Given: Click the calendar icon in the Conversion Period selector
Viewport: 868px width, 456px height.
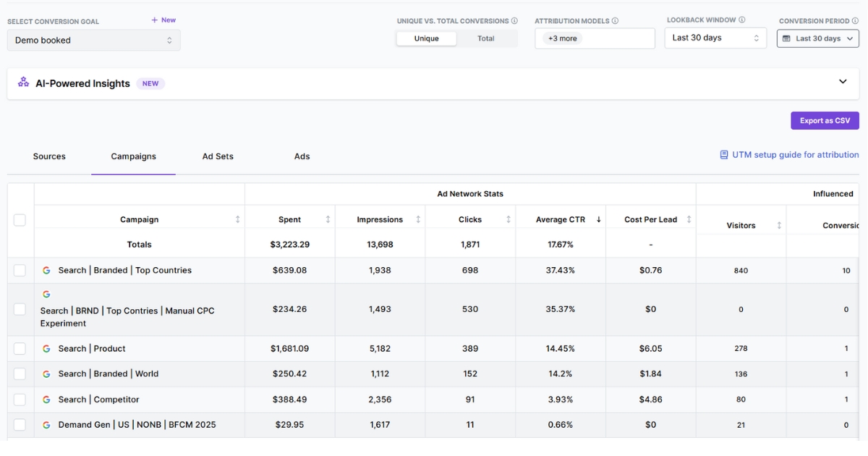Looking at the screenshot, I should [788, 38].
